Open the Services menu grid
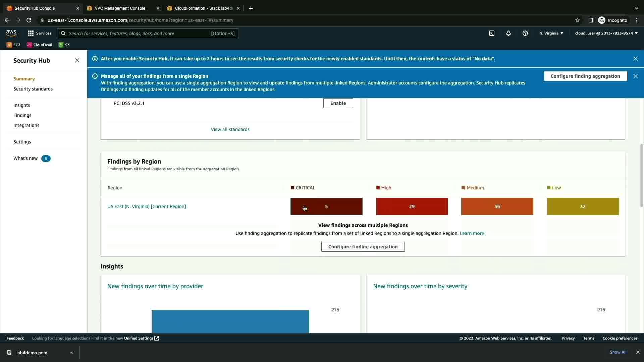Viewport: 644px width, 362px height. 40,33
